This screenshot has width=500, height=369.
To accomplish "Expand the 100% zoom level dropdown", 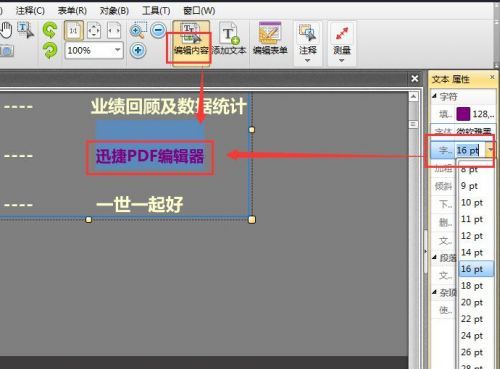I will (117, 50).
